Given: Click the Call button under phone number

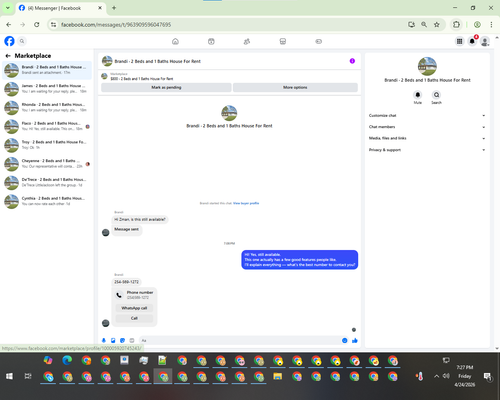Looking at the screenshot, I should pyautogui.click(x=134, y=318).
